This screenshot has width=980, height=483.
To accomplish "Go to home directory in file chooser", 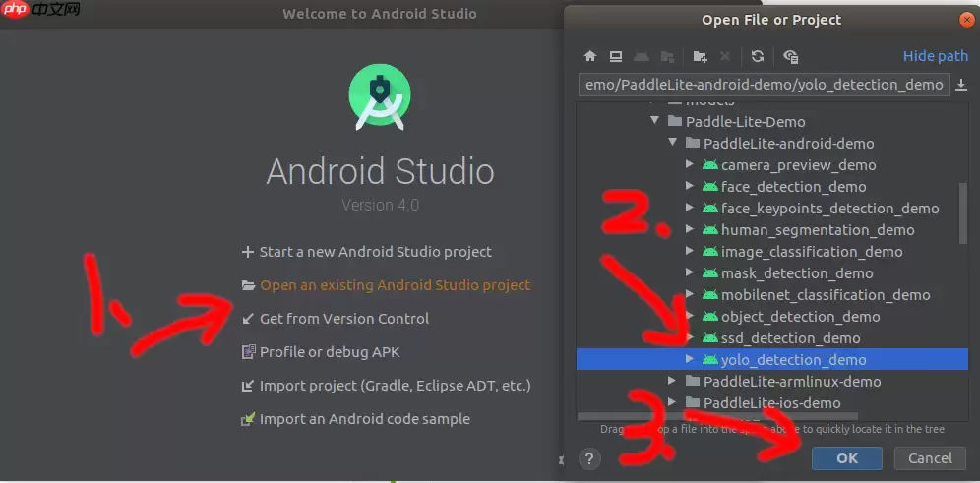I will point(590,56).
